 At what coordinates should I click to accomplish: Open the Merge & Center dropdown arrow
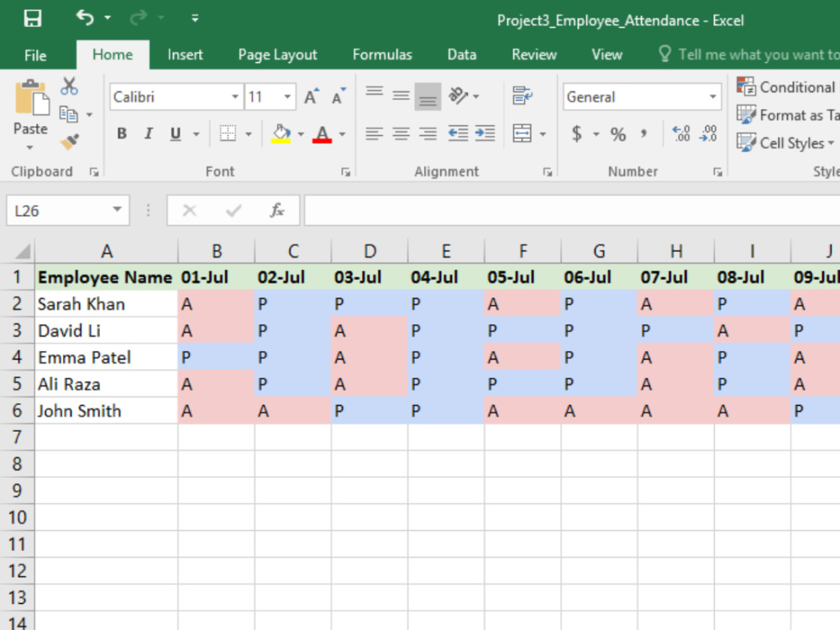(543, 134)
